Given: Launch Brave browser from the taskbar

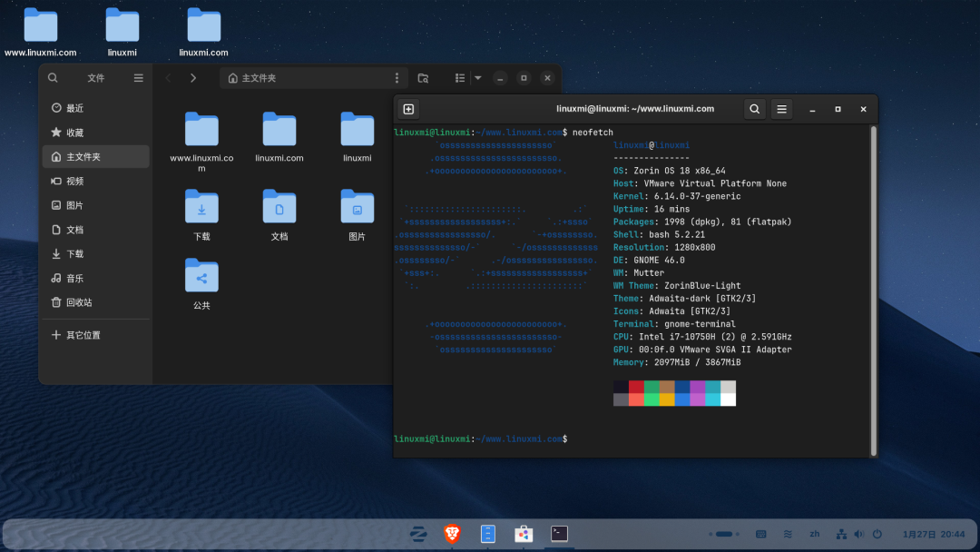Looking at the screenshot, I should click(451, 534).
